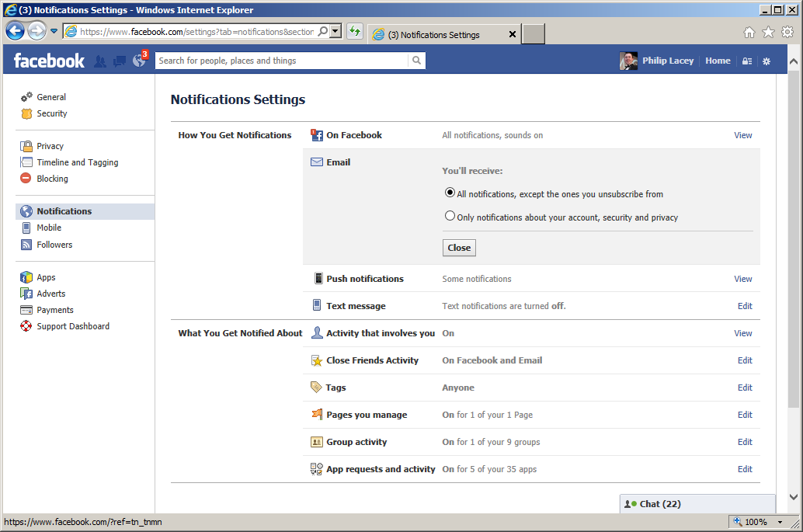Expand the address bar autocomplete dropdown
The image size is (803, 532).
click(x=335, y=31)
